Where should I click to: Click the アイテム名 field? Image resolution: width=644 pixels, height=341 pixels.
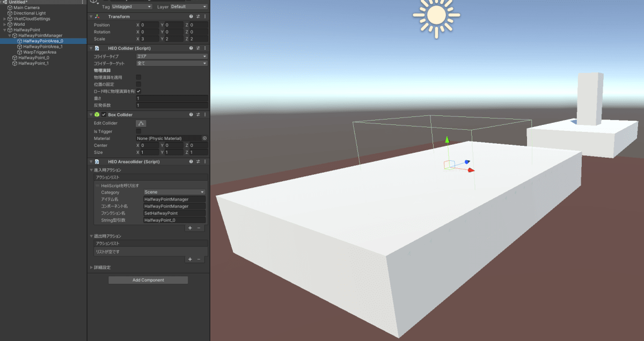(174, 199)
